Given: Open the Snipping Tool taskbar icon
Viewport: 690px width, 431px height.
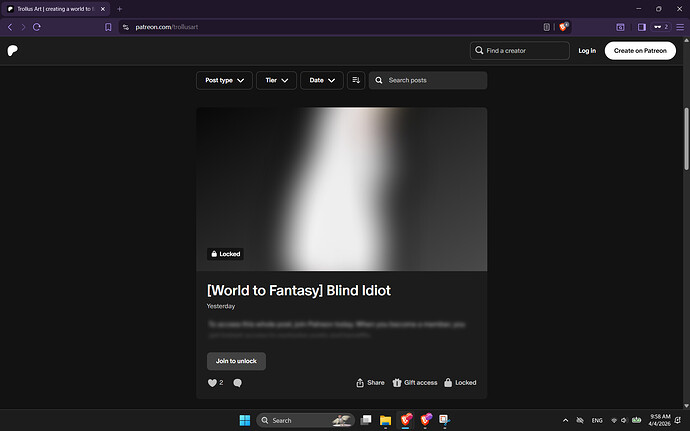Looking at the screenshot, I should pyautogui.click(x=444, y=420).
